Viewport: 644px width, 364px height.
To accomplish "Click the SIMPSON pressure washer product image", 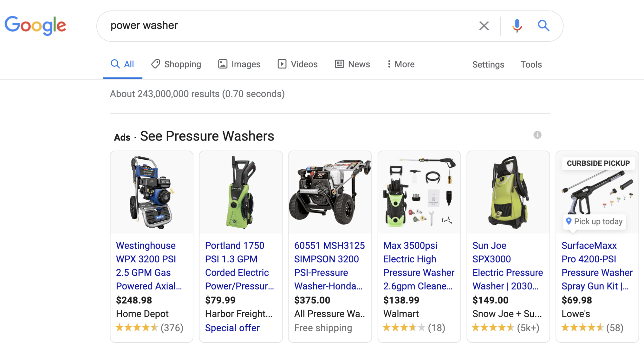I will coord(330,192).
